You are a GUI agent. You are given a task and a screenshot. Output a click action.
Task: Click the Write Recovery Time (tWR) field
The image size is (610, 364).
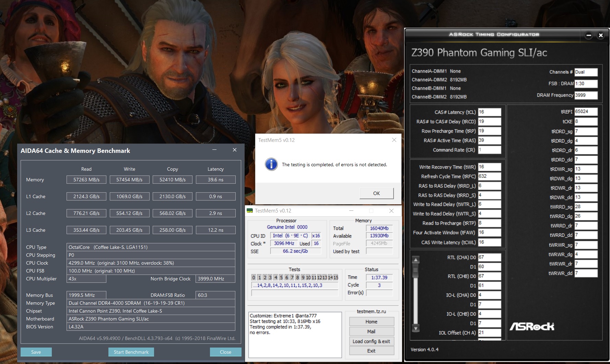pos(490,167)
